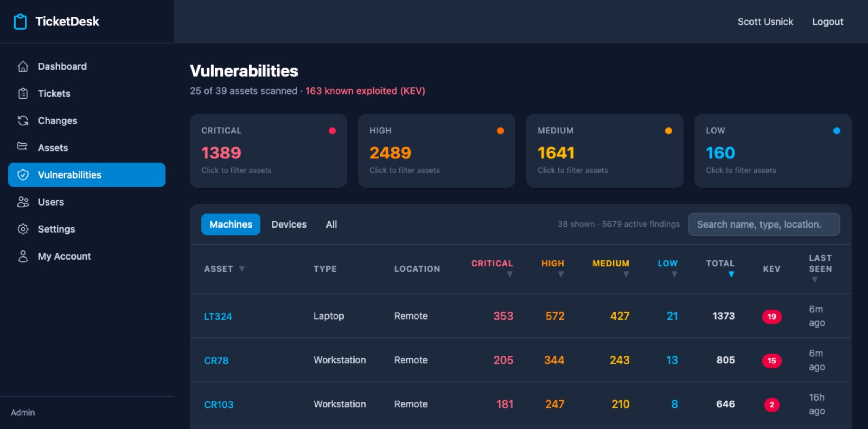Image resolution: width=868 pixels, height=429 pixels.
Task: Open Dashboard from the sidebar
Action: [87, 66]
